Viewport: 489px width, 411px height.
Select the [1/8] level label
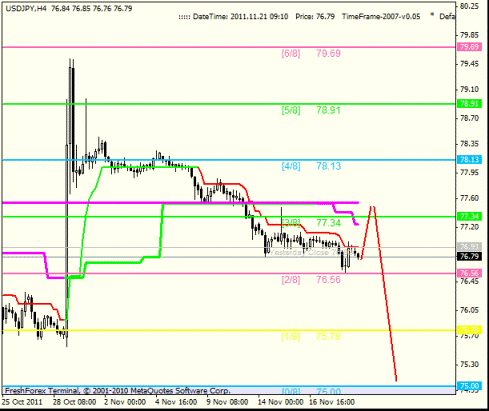point(291,336)
